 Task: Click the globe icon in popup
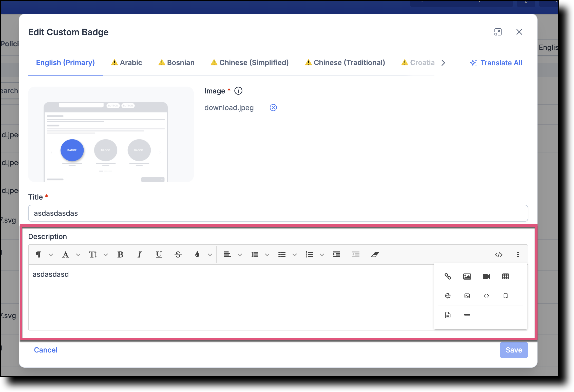pyautogui.click(x=448, y=296)
